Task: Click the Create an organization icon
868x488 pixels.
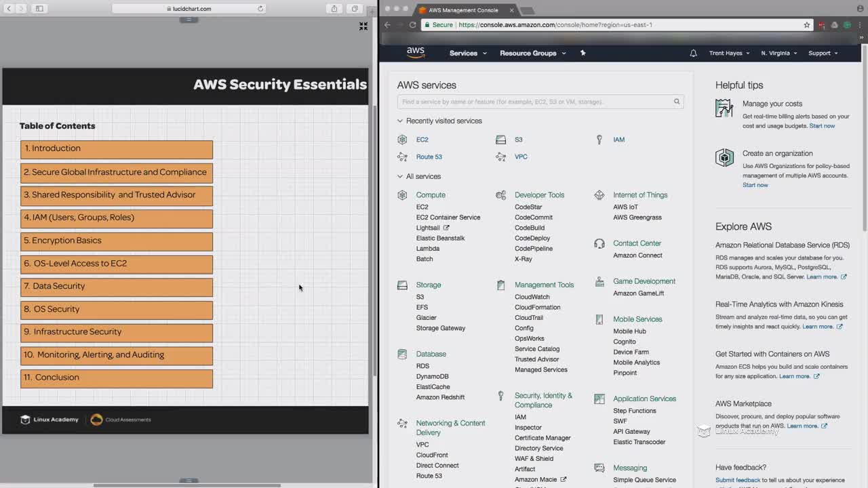Action: pyautogui.click(x=724, y=157)
